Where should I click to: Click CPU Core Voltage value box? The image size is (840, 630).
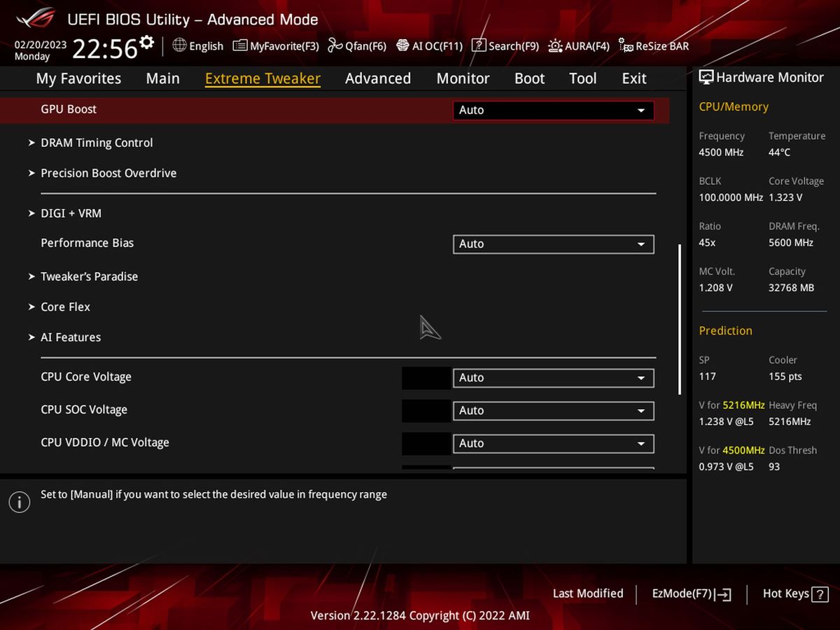[426, 378]
